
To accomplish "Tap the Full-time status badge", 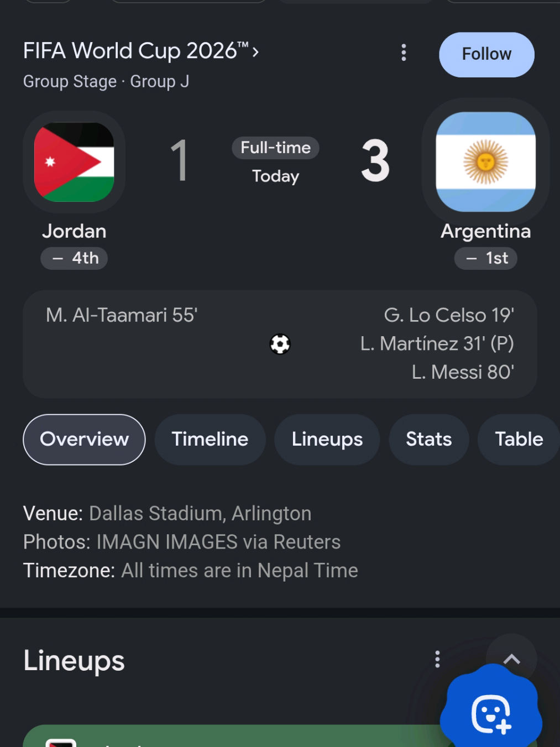I will [275, 148].
